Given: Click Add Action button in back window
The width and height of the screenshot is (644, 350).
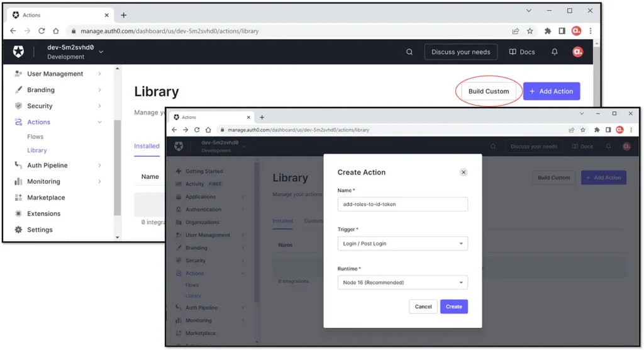Looking at the screenshot, I should (x=552, y=91).
